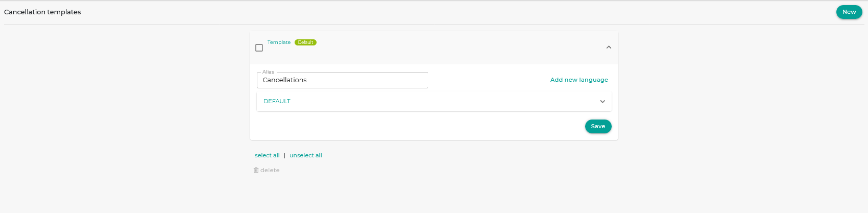Screen dimensions: 868x213
Task: Expand the DEFAULT language section chevron
Action: (x=602, y=102)
